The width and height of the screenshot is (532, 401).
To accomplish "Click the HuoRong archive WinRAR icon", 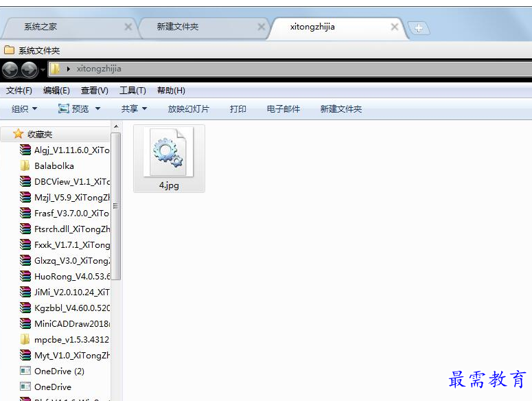I will [25, 276].
